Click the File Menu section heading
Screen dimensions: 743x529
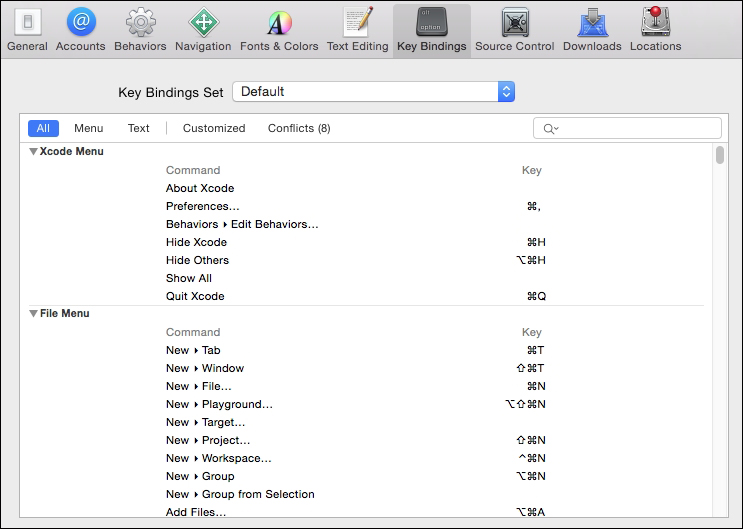click(64, 314)
